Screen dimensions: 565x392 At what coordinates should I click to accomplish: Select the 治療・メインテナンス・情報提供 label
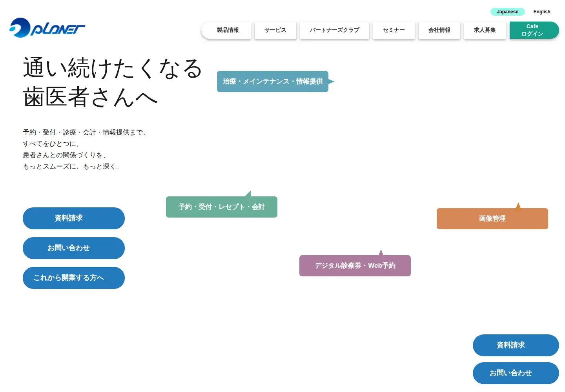[273, 82]
